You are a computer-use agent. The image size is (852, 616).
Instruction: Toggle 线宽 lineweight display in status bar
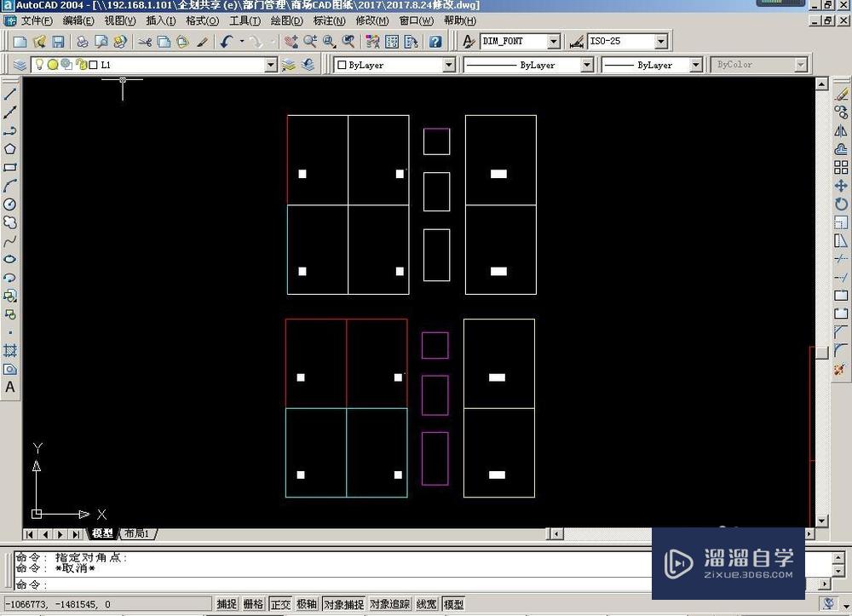click(x=427, y=604)
